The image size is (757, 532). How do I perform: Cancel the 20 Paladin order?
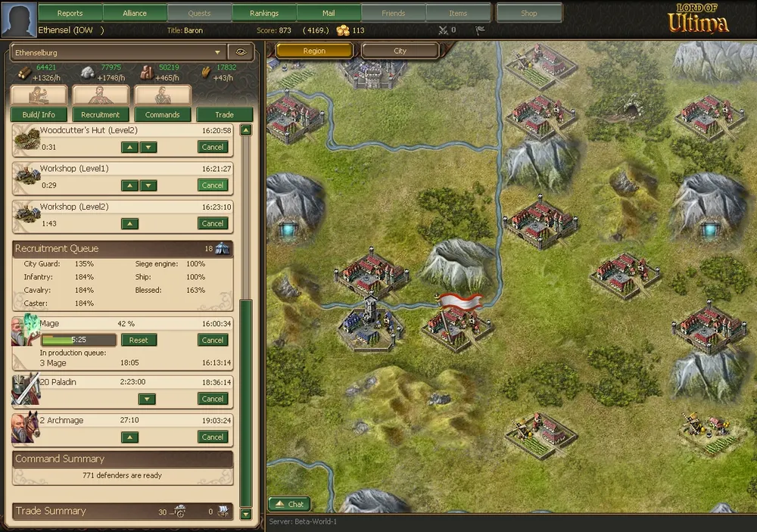click(x=213, y=399)
